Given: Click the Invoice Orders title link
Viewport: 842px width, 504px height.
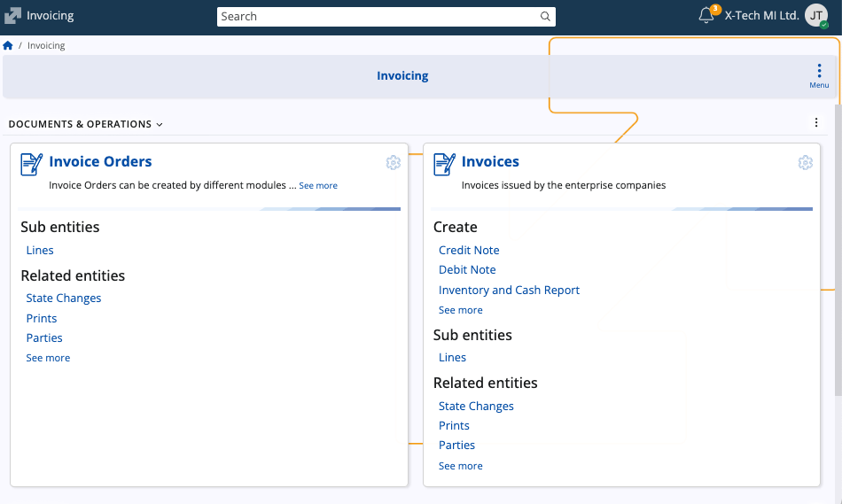Looking at the screenshot, I should coord(100,161).
